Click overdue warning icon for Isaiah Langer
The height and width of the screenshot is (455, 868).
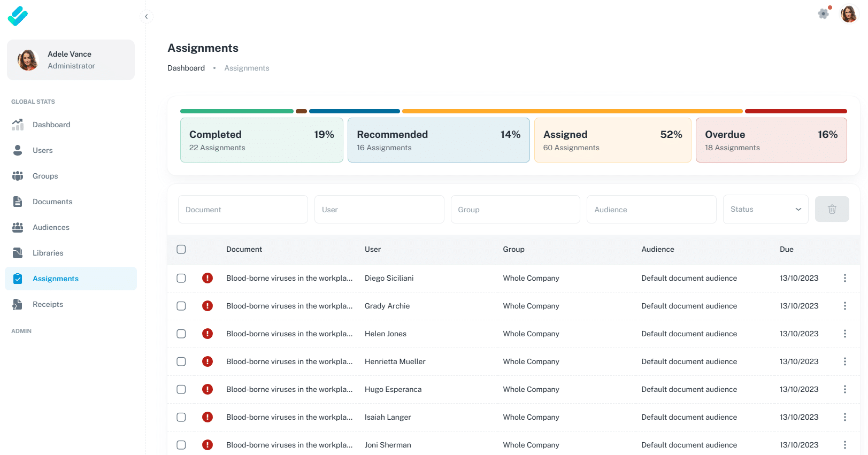click(x=208, y=417)
